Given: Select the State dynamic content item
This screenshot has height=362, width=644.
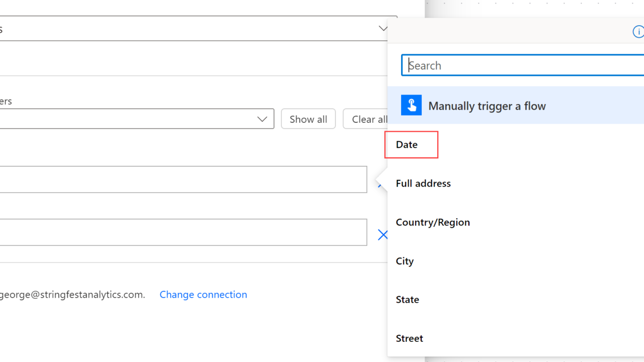Looking at the screenshot, I should 407,300.
